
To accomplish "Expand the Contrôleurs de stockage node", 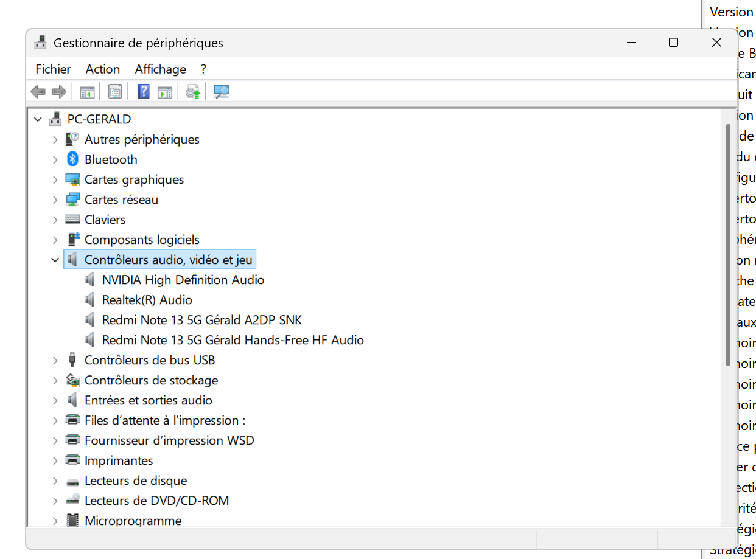I will tap(55, 380).
